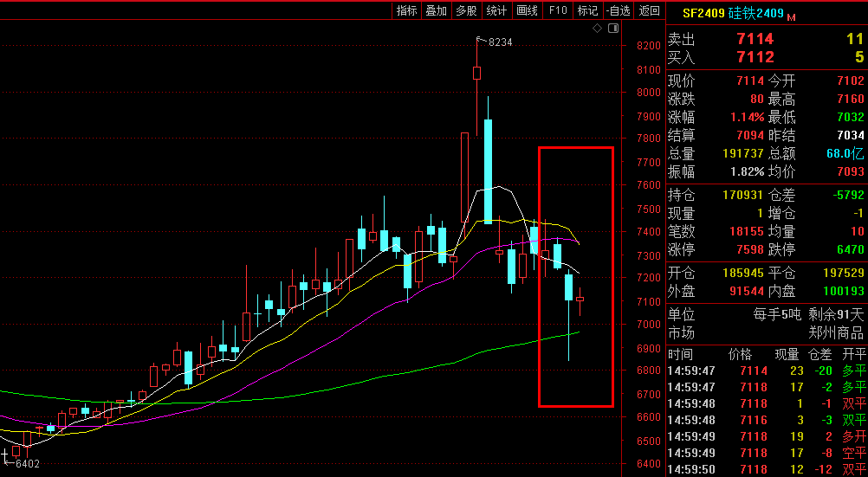Viewport: 868px width, 477px height.
Task: Click the SF2409 contract code title
Action: pyautogui.click(x=703, y=13)
